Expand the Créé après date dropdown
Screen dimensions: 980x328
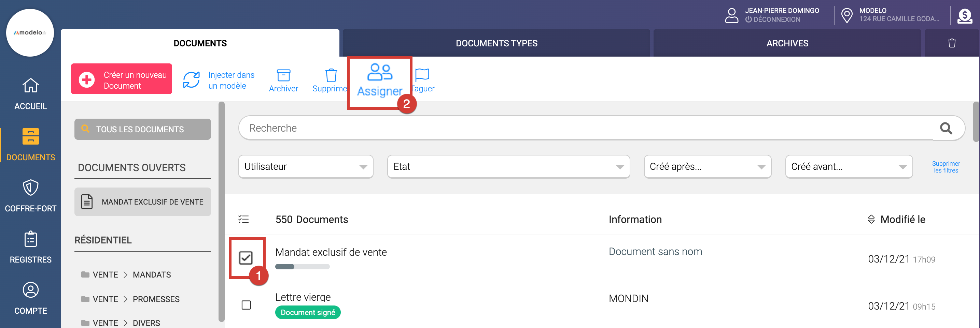point(707,166)
